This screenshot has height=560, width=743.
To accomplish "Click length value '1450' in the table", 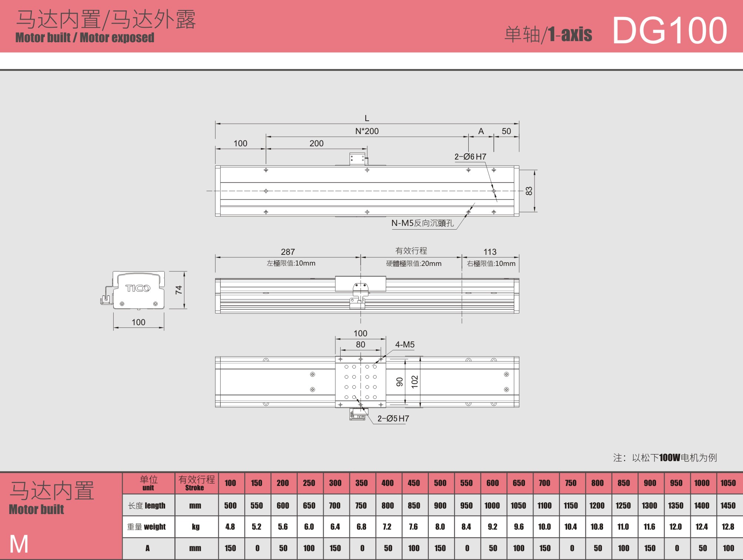I will 728,506.
